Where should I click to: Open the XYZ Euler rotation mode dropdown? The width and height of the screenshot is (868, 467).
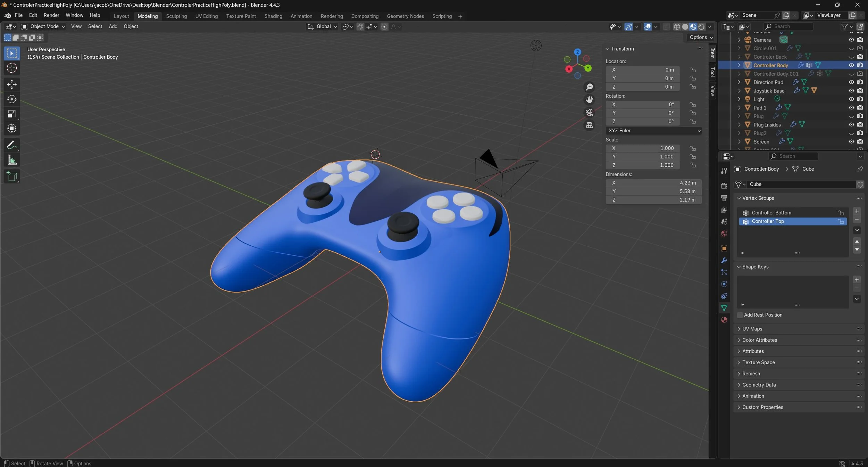[x=654, y=131]
